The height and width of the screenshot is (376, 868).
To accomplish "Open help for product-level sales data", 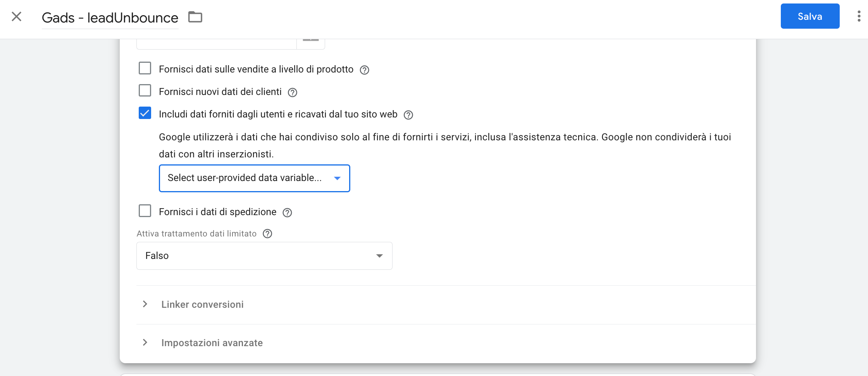I will (x=364, y=70).
